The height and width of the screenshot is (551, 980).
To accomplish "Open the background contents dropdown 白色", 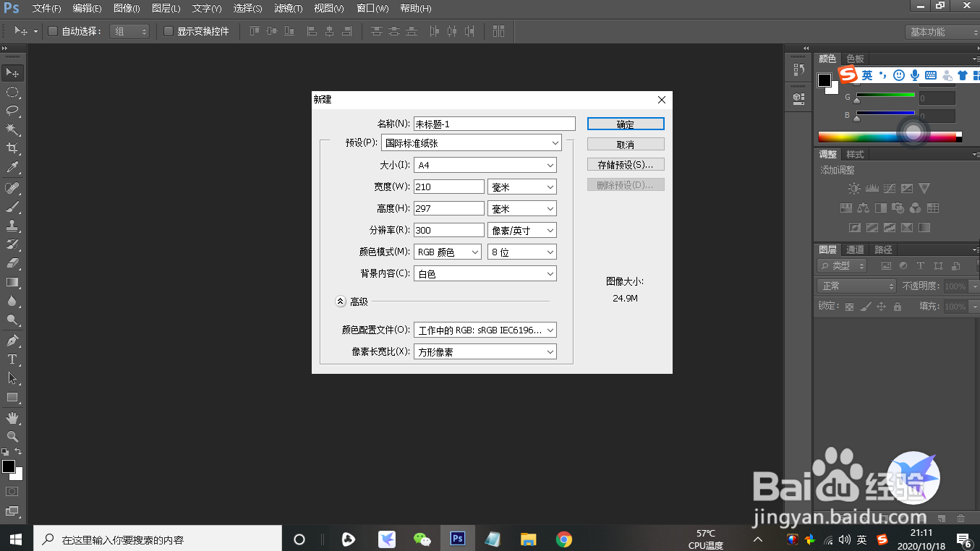I will pos(485,274).
